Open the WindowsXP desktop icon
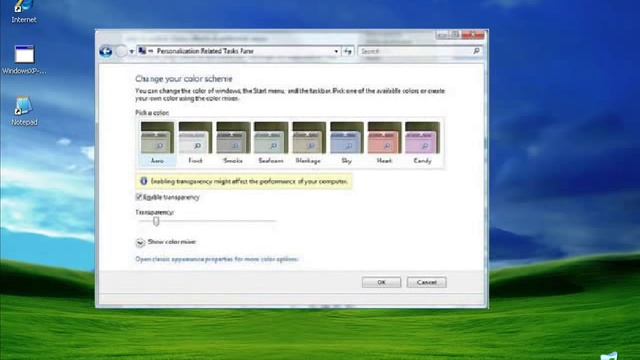 24,60
